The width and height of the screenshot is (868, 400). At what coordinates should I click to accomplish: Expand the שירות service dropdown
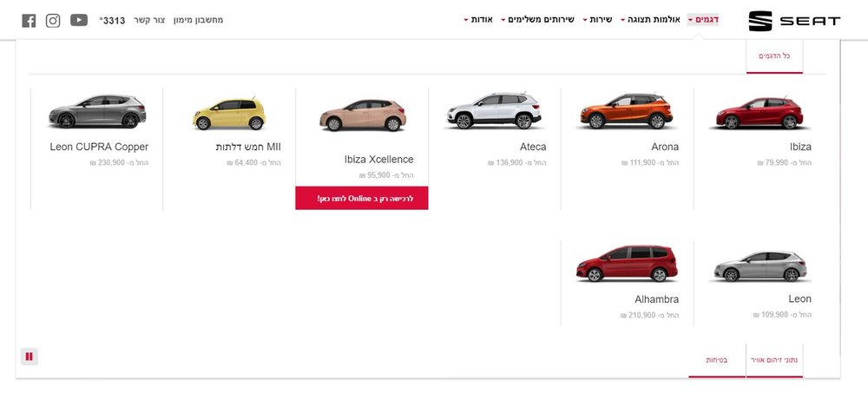(x=597, y=20)
